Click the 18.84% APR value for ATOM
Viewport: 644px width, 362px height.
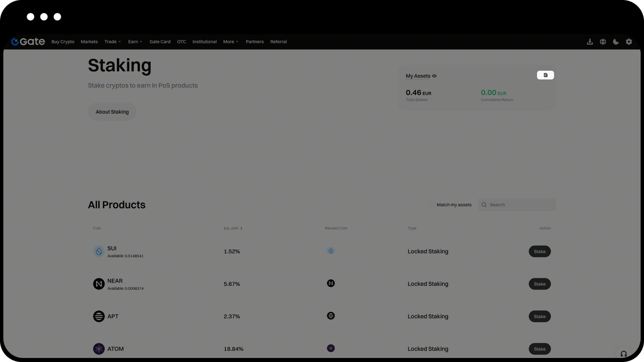pyautogui.click(x=233, y=349)
